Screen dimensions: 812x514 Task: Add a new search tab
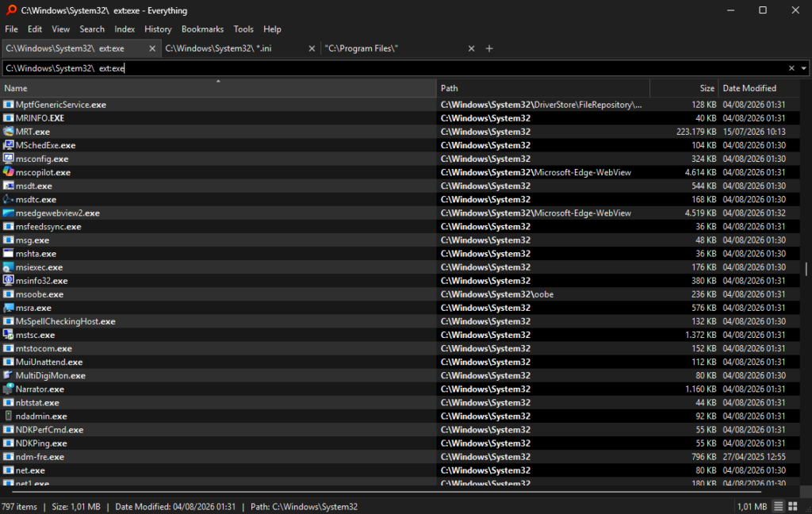pyautogui.click(x=489, y=48)
